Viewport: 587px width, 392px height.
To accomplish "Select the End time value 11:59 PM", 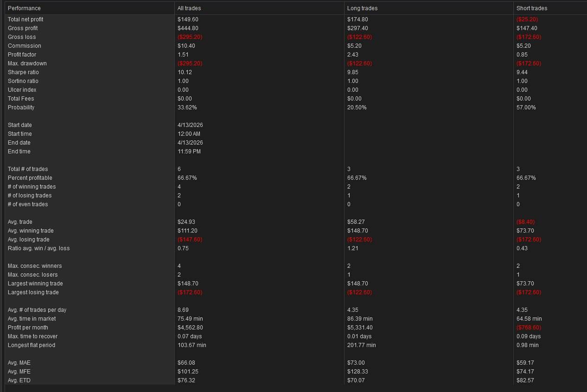I will click(189, 152).
